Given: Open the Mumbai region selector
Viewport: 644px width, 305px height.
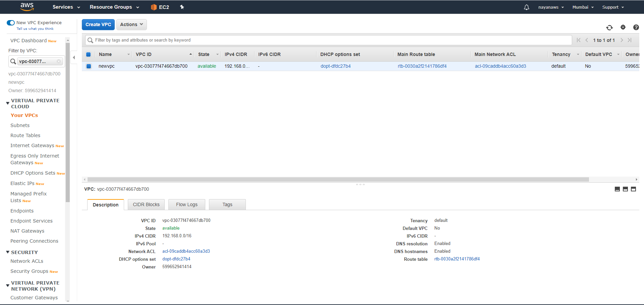Looking at the screenshot, I should pyautogui.click(x=583, y=7).
